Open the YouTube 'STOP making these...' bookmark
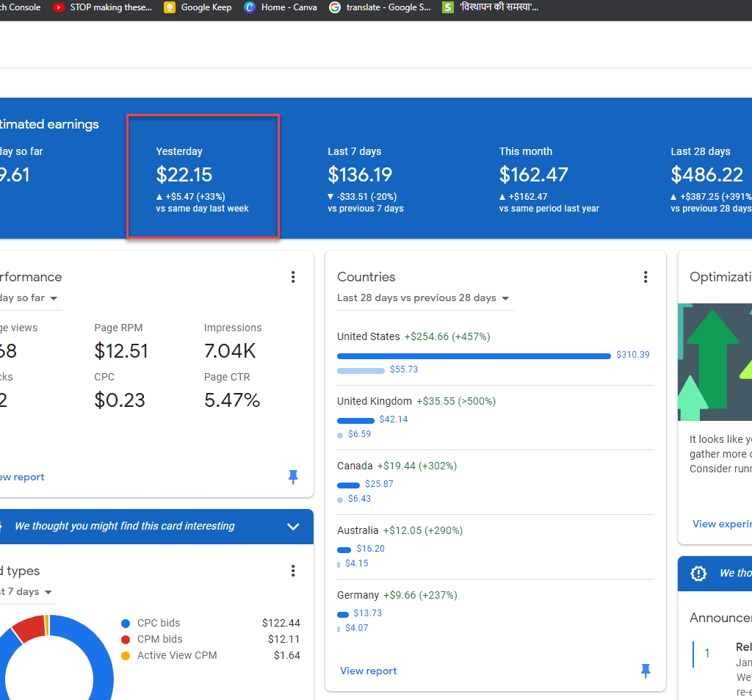752x700 pixels. [x=102, y=7]
